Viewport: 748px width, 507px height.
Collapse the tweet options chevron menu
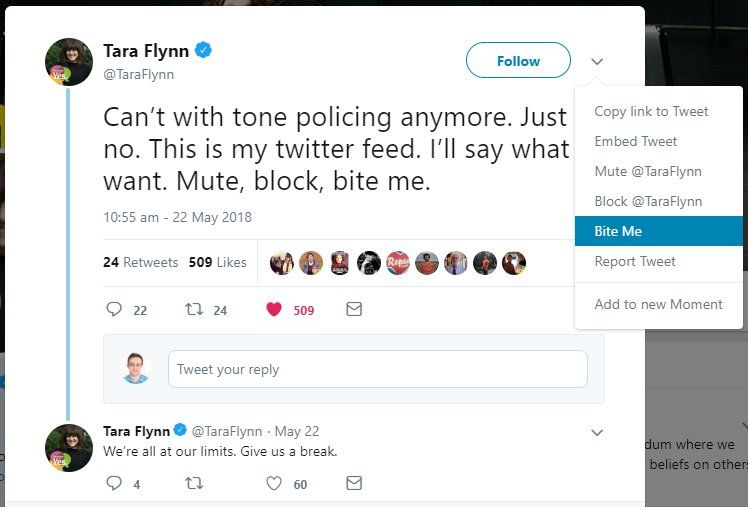[x=597, y=61]
